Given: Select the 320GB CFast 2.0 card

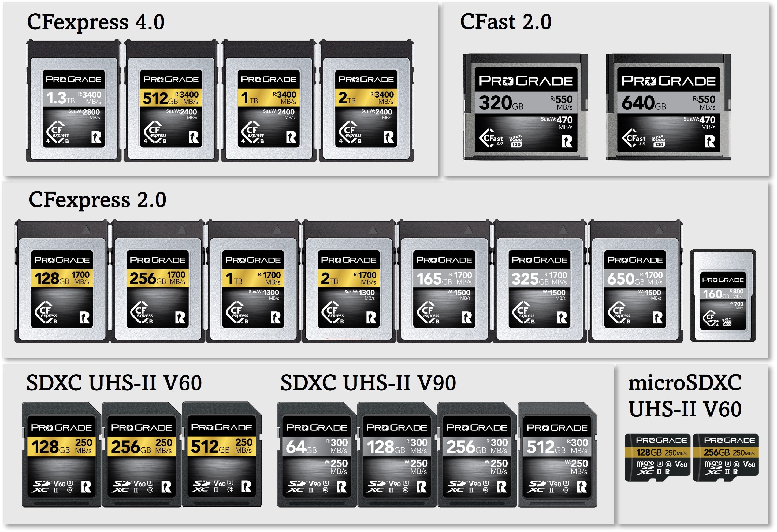Looking at the screenshot, I should click(526, 107).
